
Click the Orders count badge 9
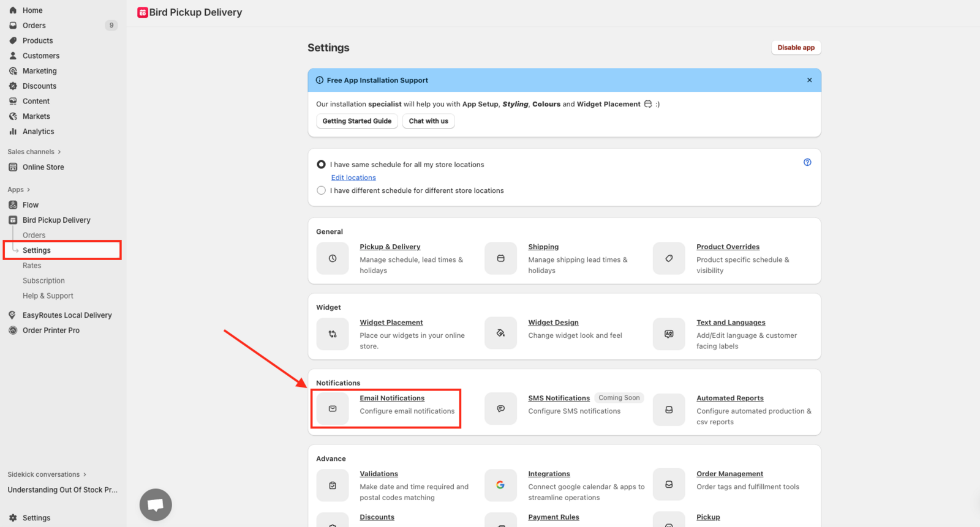point(111,26)
